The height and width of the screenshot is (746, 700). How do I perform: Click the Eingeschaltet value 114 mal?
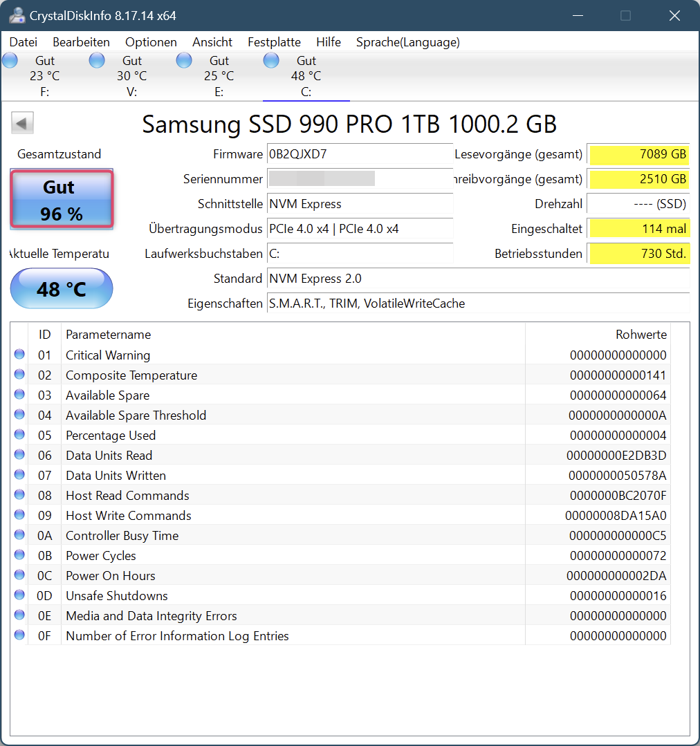pos(638,229)
